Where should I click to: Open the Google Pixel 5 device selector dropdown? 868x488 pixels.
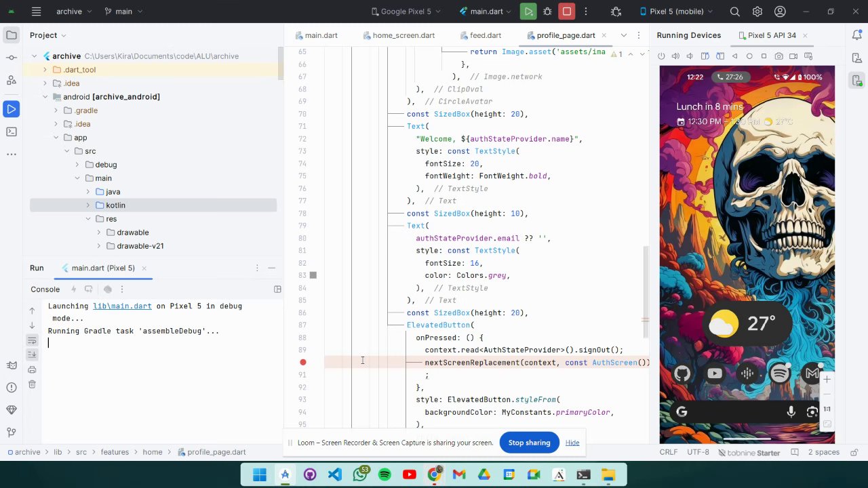[406, 12]
